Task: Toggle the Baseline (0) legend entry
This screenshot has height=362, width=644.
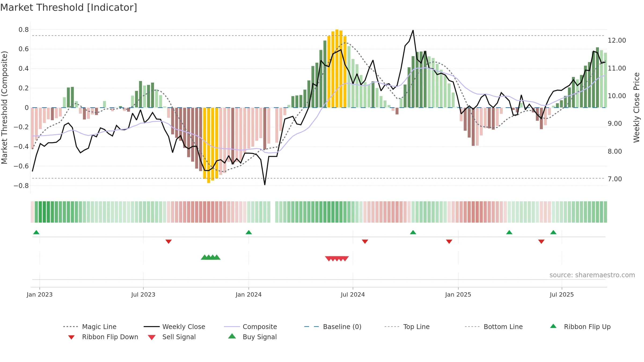Action: pos(333,327)
